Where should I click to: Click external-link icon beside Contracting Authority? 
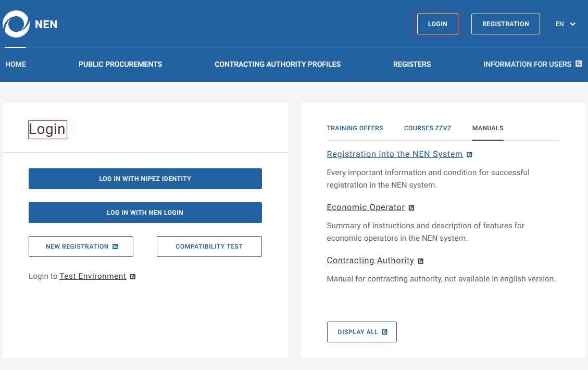pyautogui.click(x=421, y=261)
